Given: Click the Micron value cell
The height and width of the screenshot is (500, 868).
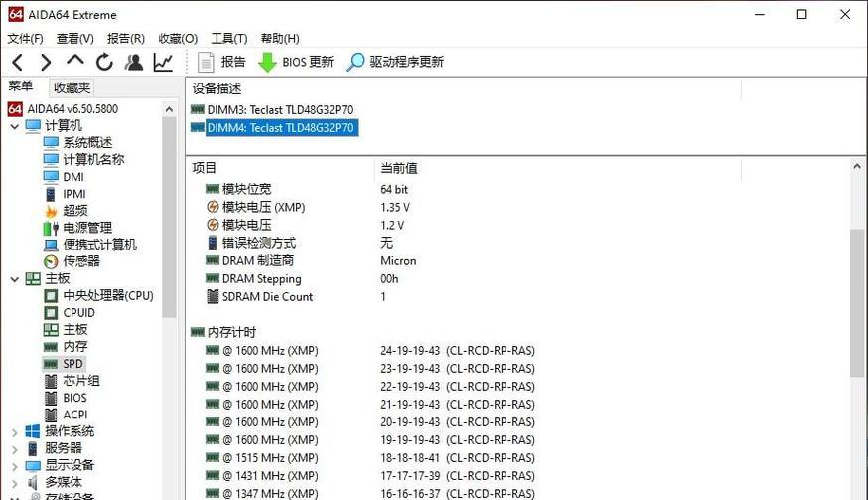Looking at the screenshot, I should [x=398, y=261].
